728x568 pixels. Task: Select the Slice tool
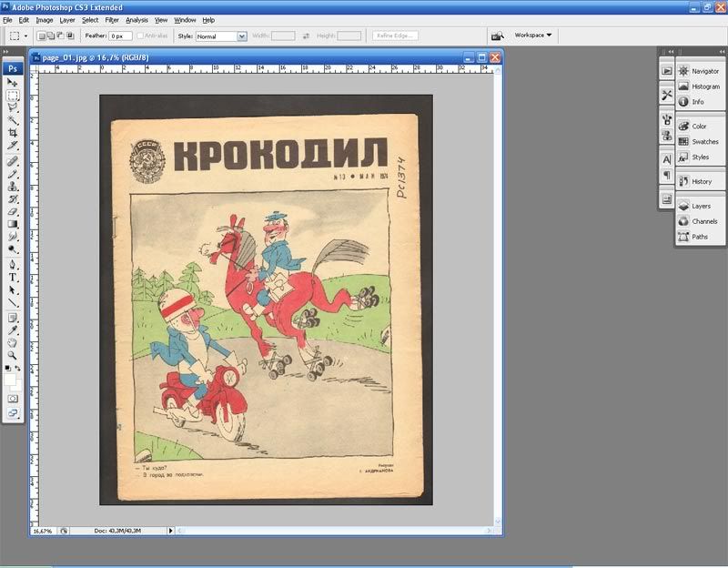point(13,146)
